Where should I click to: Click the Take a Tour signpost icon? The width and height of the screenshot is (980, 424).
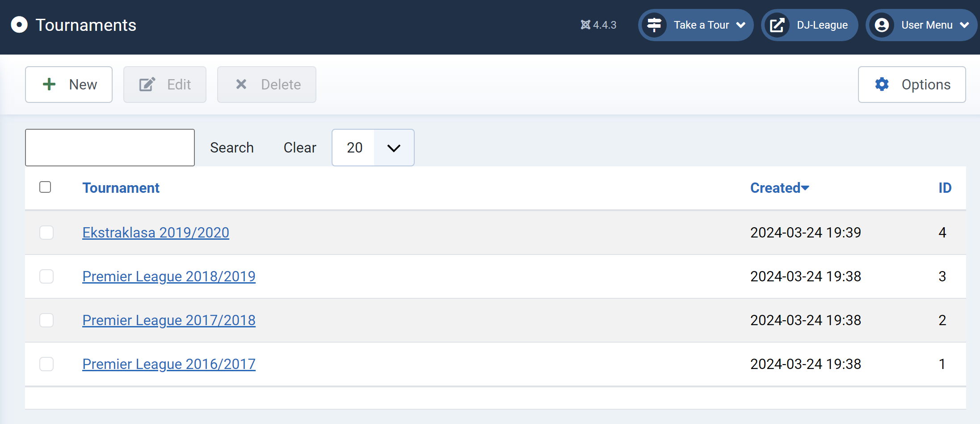[654, 25]
